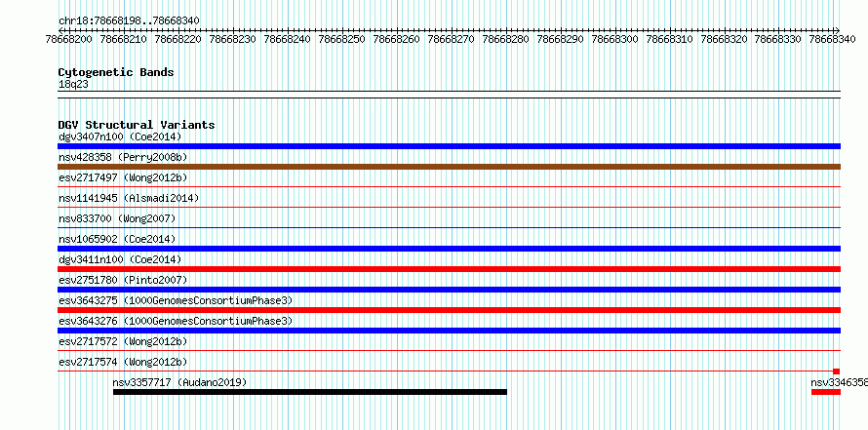Open nsv428358 (Perry2008b) label
Viewport: 868px width, 430px height.
[123, 158]
